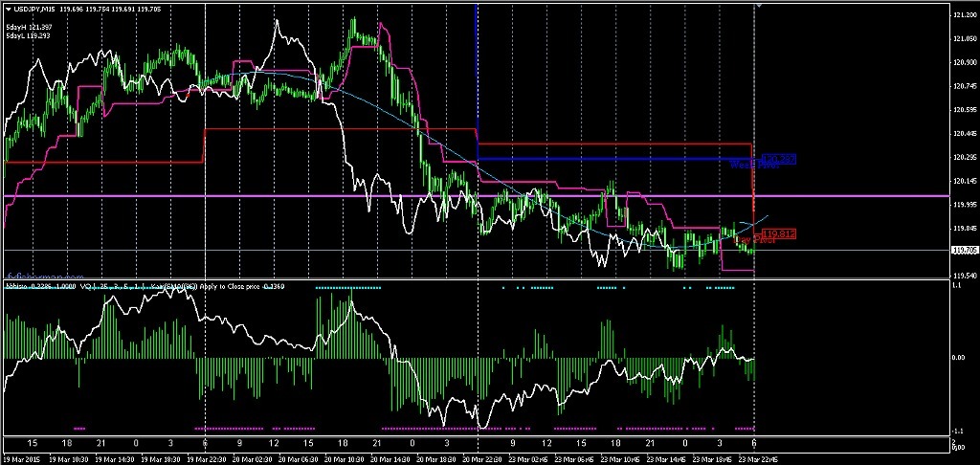Select the Day Pivot label
The height and width of the screenshot is (465, 980).
(750, 241)
